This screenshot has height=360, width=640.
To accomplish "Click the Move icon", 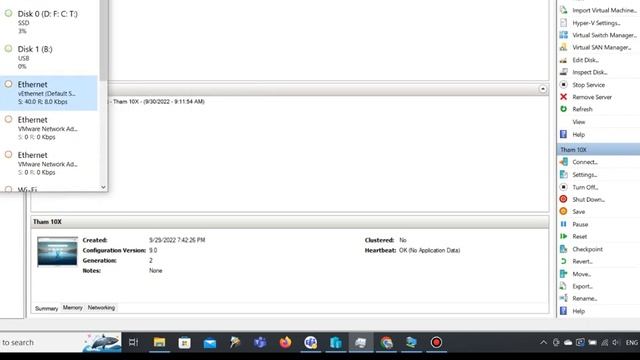I will click(x=564, y=274).
